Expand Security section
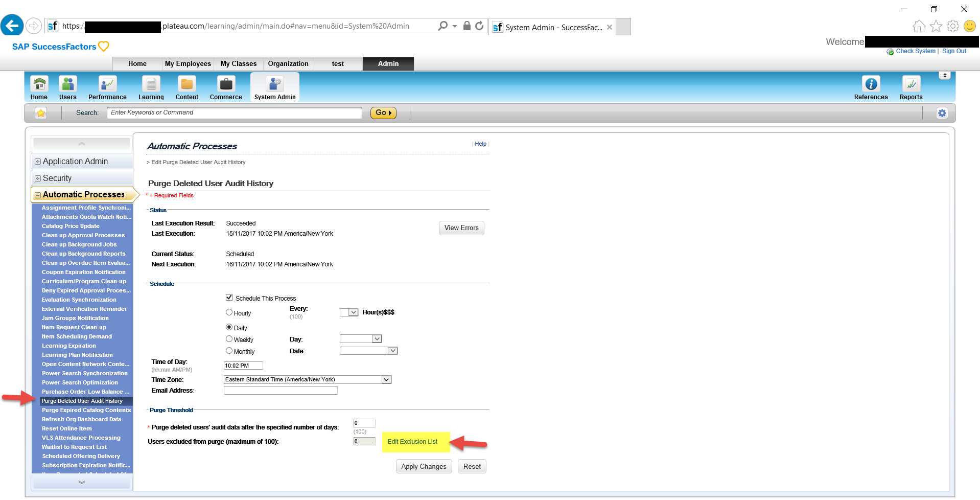This screenshot has width=980, height=500. [38, 178]
